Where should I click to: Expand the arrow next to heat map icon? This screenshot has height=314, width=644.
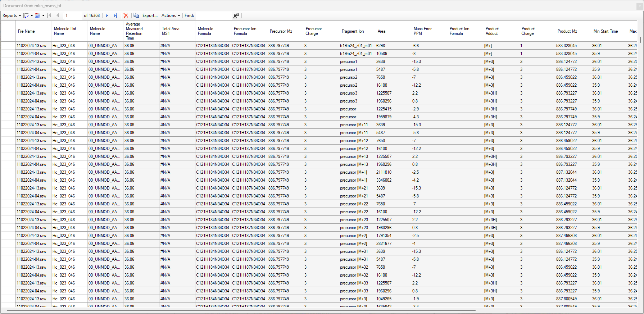43,15
